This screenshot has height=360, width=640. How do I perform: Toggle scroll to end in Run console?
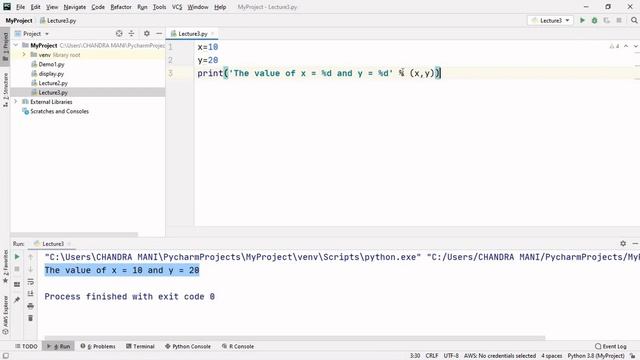[x=31, y=293]
